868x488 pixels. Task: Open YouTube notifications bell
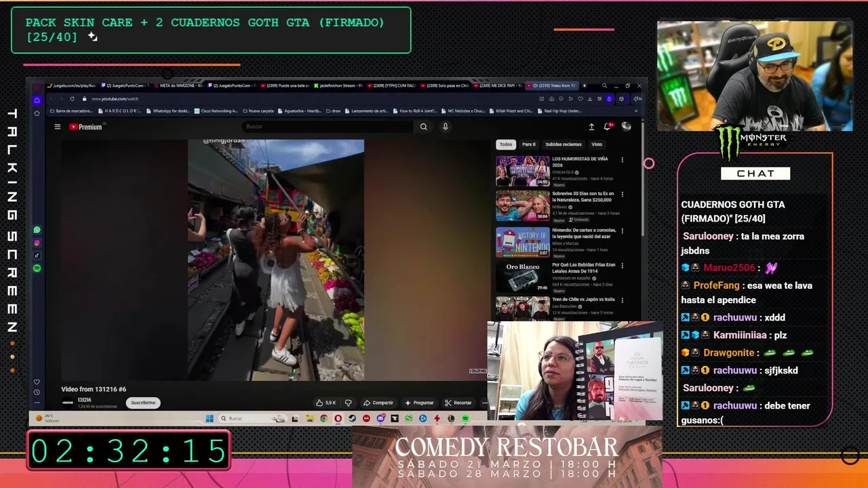point(608,126)
